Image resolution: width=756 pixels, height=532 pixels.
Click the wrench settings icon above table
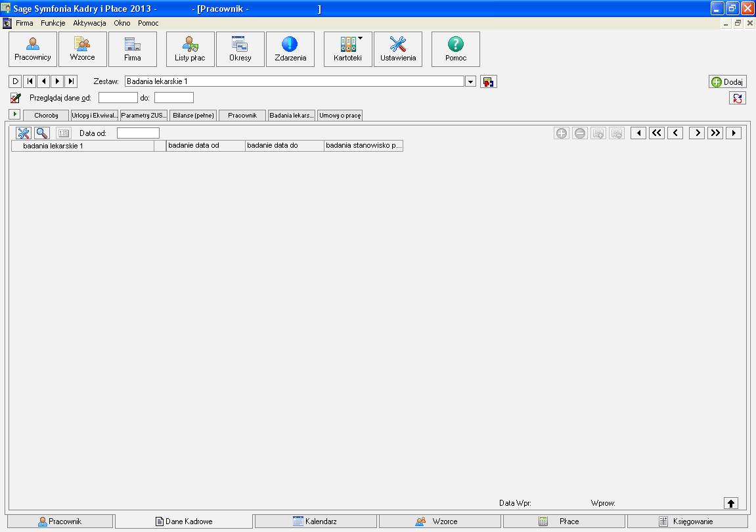tap(24, 133)
